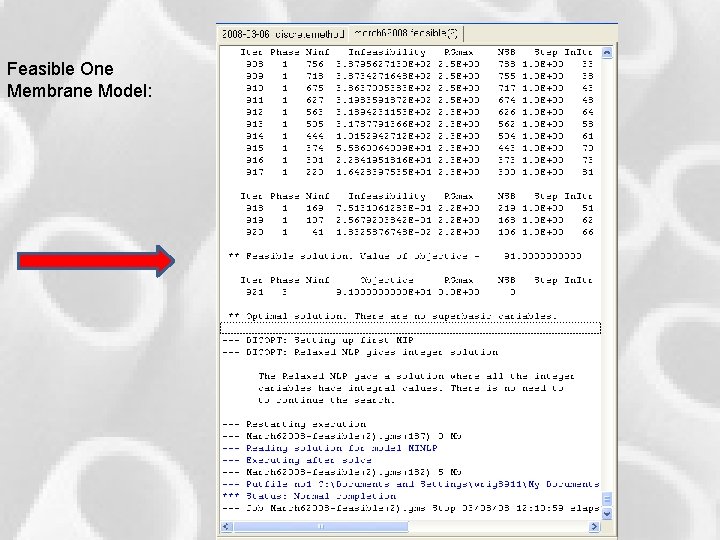Click the horizontal scrollbar thumb
Viewport: 720px width, 540px height.
coord(321,526)
